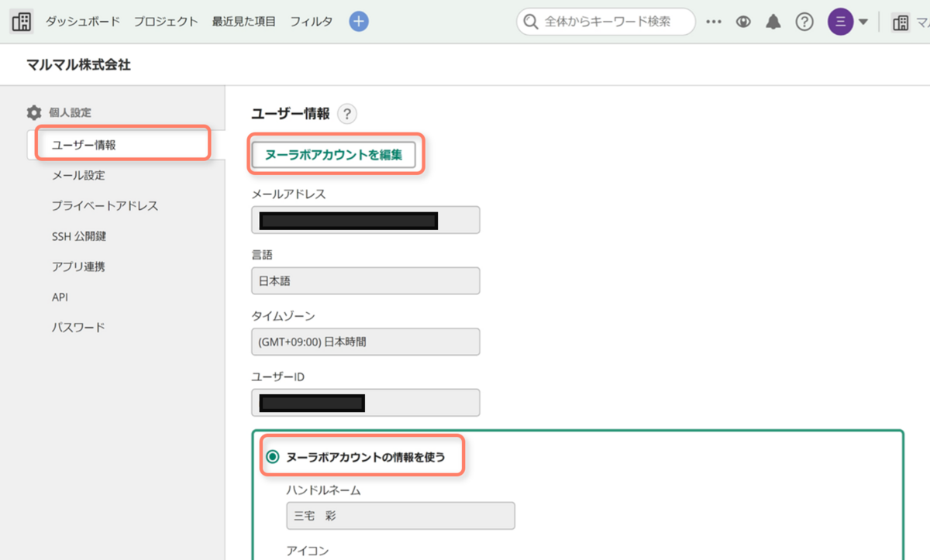Open the bell notifications icon
This screenshot has width=930, height=560.
(x=773, y=22)
